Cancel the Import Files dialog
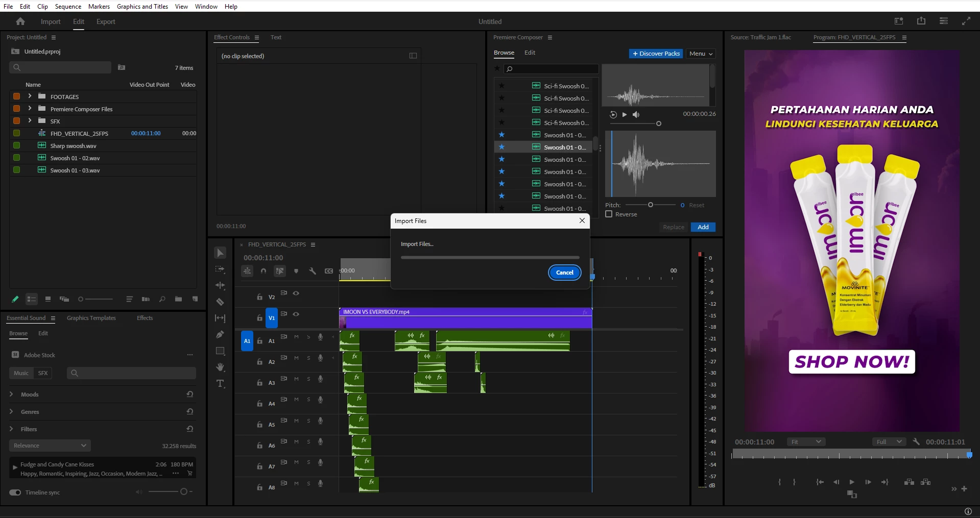 click(564, 273)
